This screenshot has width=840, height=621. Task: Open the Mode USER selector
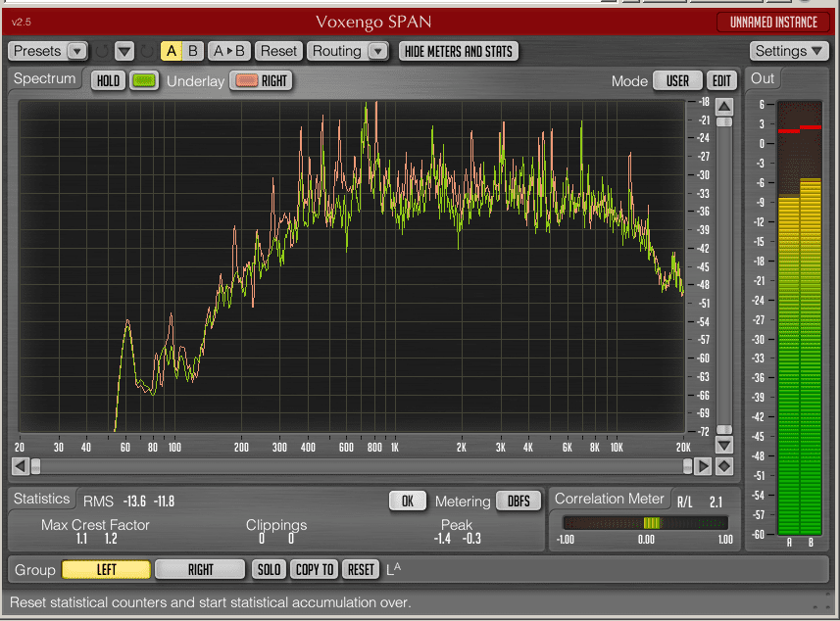coord(677,81)
